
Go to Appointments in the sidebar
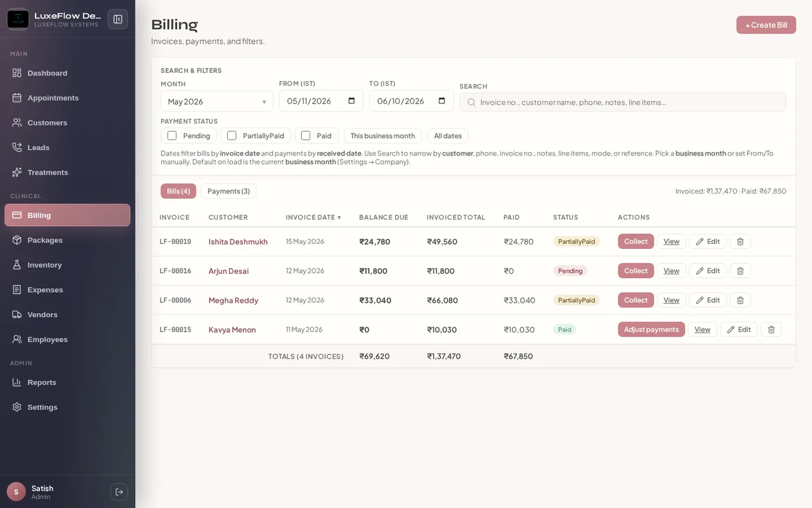pyautogui.click(x=67, y=98)
